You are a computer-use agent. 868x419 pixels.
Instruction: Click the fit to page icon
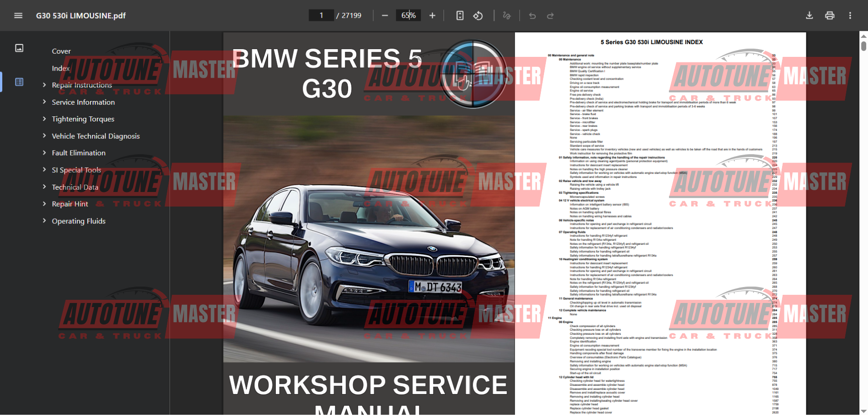point(460,15)
